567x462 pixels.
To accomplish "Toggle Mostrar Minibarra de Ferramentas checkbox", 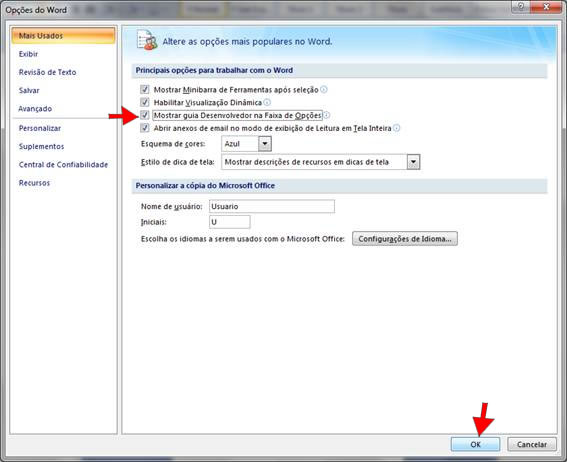I will pos(145,89).
